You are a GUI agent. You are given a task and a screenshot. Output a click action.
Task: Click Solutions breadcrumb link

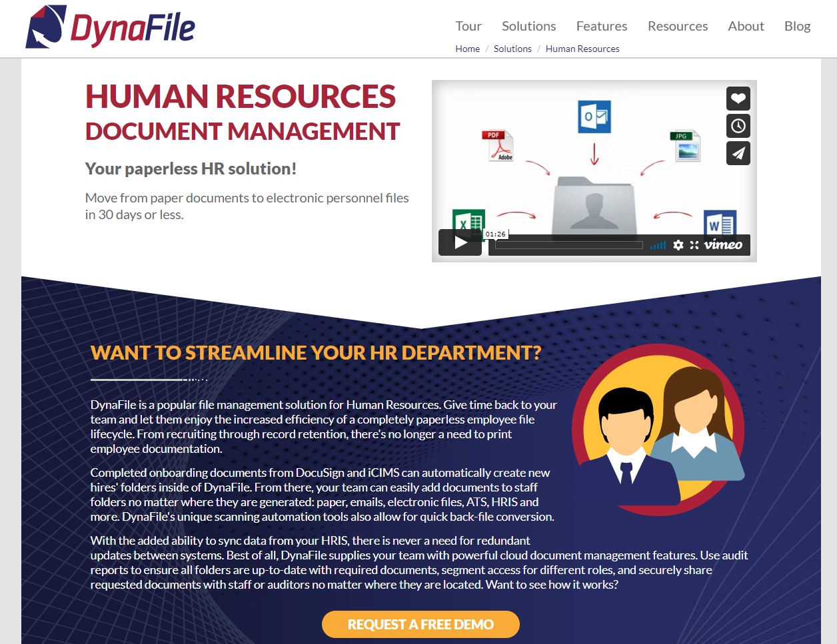512,49
